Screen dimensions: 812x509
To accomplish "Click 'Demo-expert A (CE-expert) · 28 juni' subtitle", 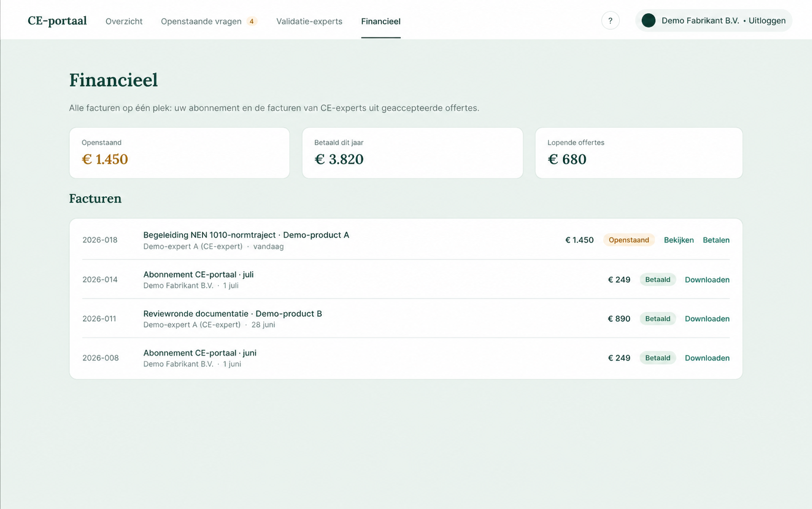I will [209, 324].
